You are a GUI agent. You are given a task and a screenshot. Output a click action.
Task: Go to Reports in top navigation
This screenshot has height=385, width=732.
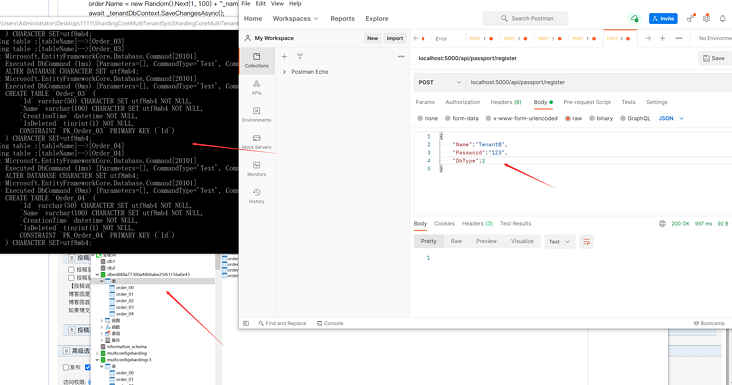[x=342, y=19]
